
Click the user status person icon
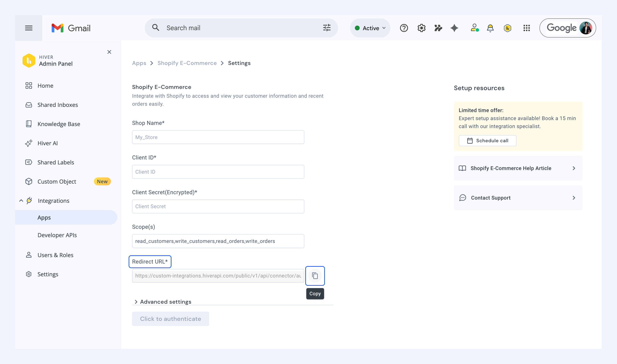coord(475,28)
